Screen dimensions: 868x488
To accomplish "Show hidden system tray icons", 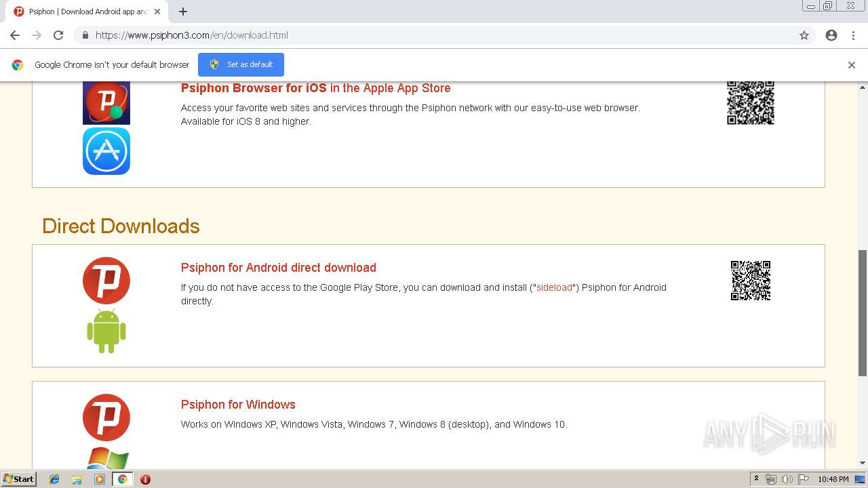I will 756,479.
